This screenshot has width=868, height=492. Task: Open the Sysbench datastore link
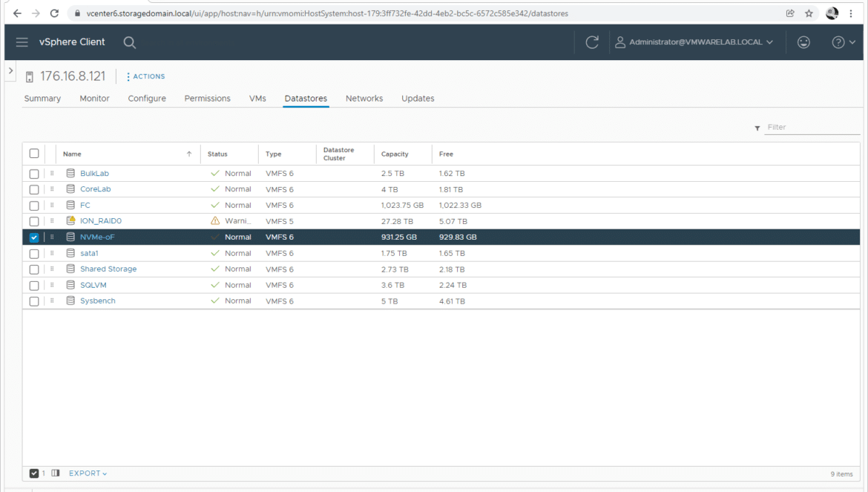98,301
